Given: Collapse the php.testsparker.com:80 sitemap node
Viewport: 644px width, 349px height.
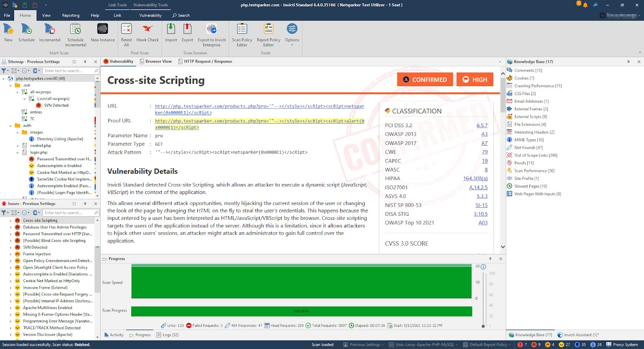Looking at the screenshot, I should coord(4,78).
